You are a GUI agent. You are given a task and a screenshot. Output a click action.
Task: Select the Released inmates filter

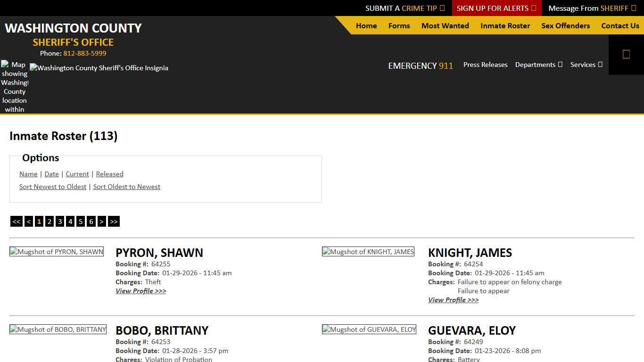tap(109, 174)
